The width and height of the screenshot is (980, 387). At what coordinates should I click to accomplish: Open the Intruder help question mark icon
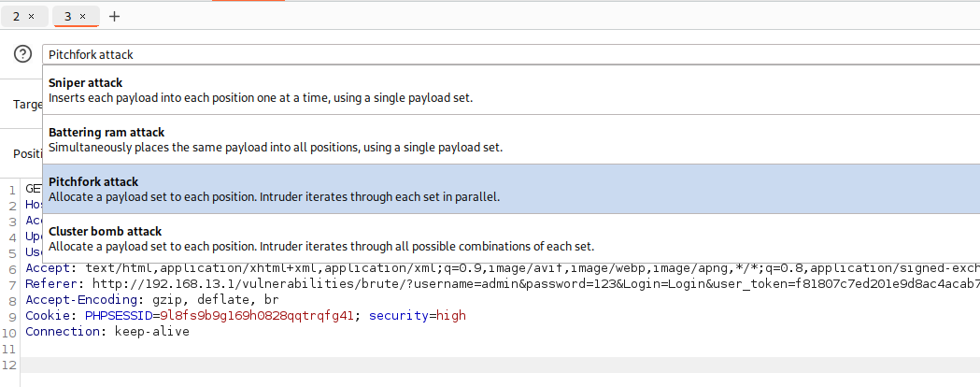click(x=23, y=54)
